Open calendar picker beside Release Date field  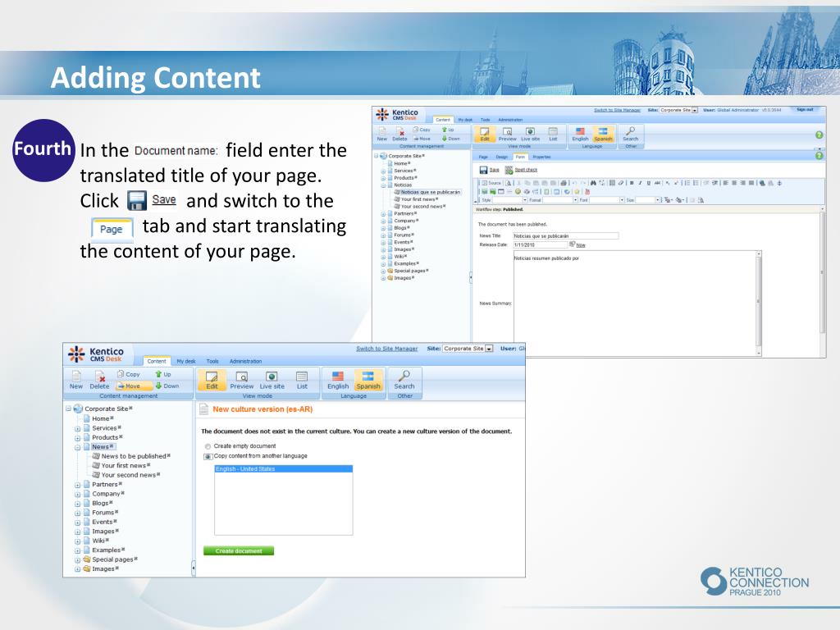tap(572, 244)
